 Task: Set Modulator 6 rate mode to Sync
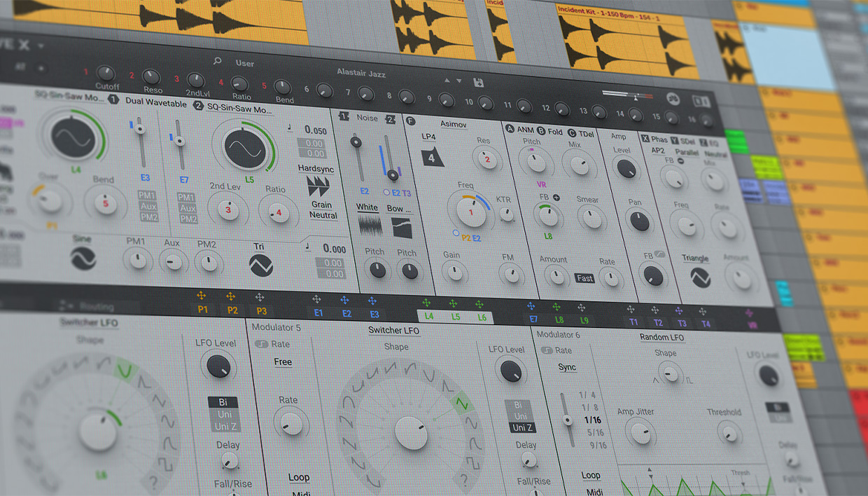coord(567,368)
